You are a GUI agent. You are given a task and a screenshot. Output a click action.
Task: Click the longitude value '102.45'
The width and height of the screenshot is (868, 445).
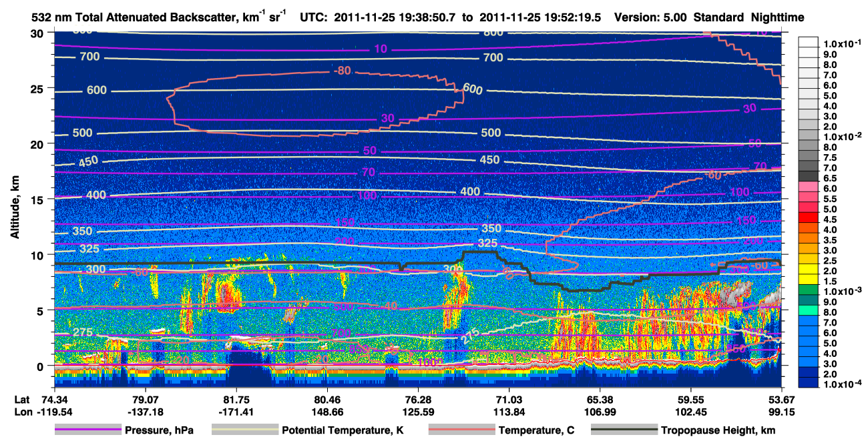pos(690,412)
